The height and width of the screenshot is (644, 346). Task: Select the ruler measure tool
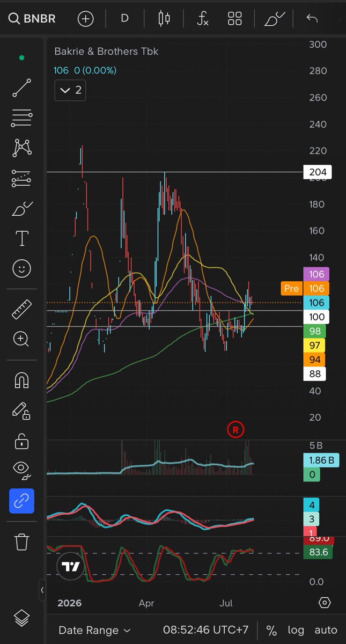(x=21, y=309)
